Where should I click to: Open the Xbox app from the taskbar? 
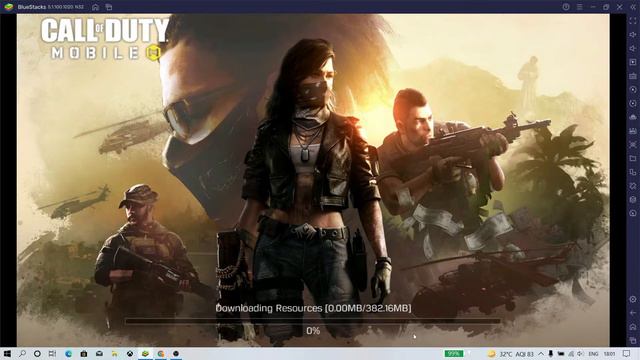coord(130,353)
